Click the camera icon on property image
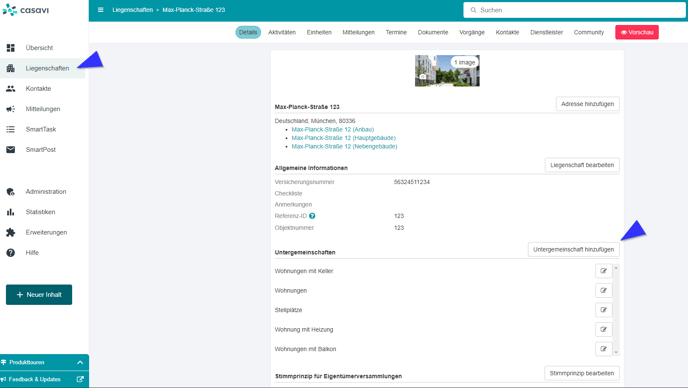The height and width of the screenshot is (388, 688). [423, 77]
